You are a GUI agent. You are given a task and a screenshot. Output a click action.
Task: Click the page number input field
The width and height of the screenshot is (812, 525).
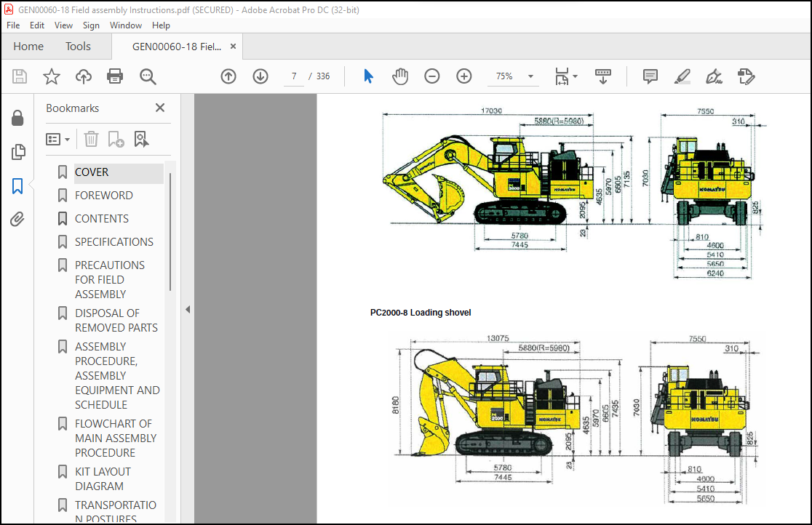pos(294,76)
